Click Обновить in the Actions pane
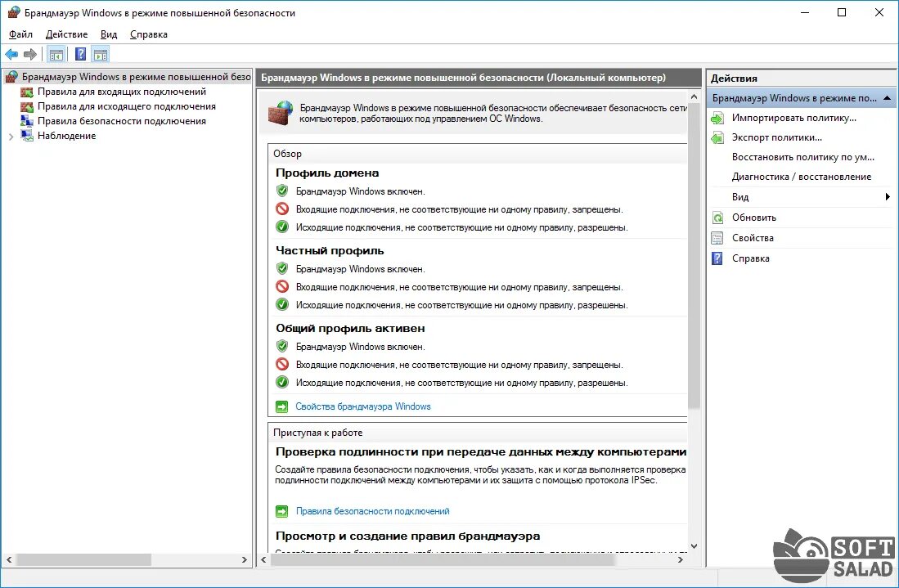Viewport: 899px width, 588px height. (754, 218)
